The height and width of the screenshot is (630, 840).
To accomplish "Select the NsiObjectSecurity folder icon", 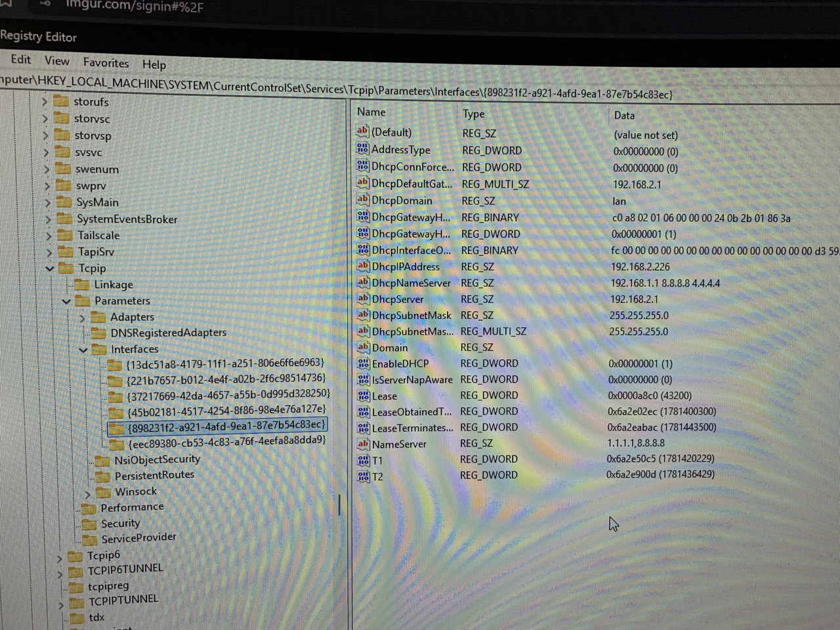I will (x=103, y=460).
